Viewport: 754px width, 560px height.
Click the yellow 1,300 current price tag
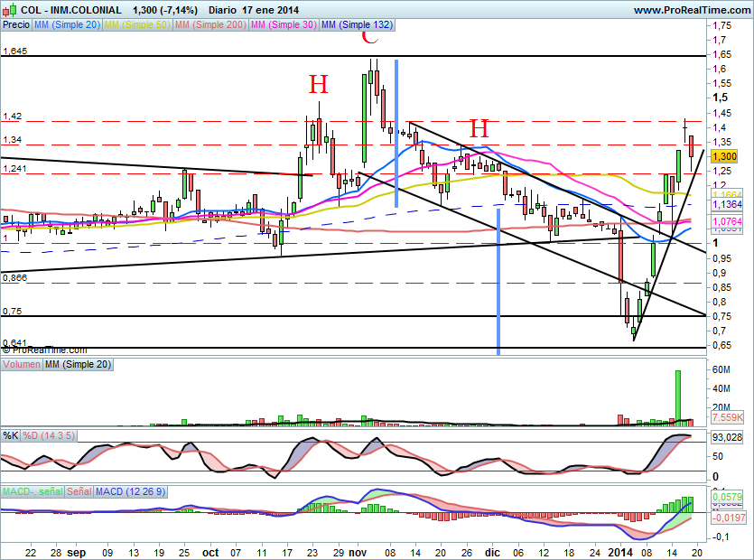click(x=725, y=156)
